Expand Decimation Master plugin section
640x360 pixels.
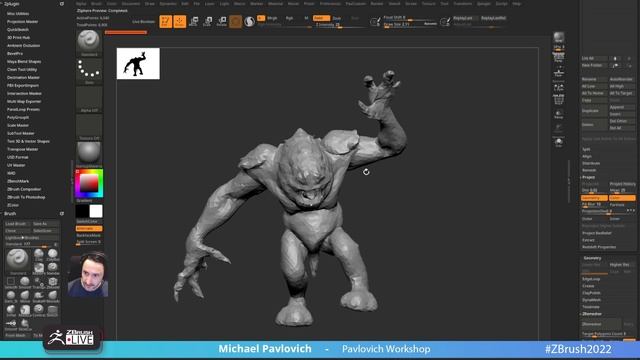(23, 78)
